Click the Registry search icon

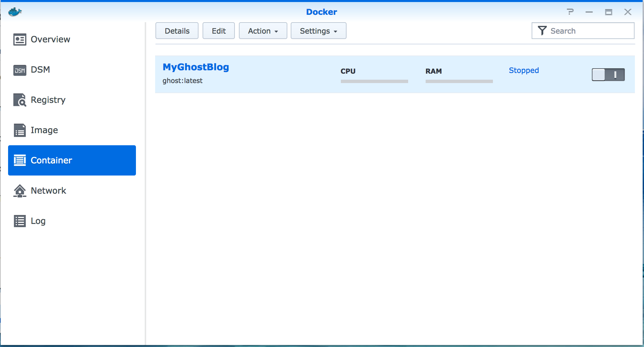20,100
